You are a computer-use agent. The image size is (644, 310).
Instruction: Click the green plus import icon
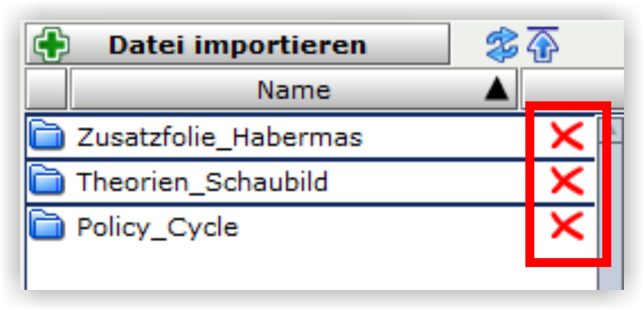tap(52, 44)
